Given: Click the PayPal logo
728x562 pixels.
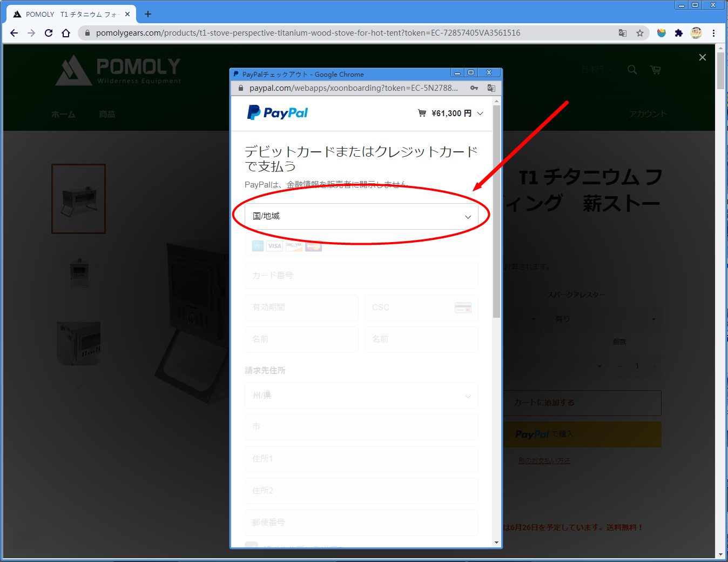Looking at the screenshot, I should click(278, 112).
